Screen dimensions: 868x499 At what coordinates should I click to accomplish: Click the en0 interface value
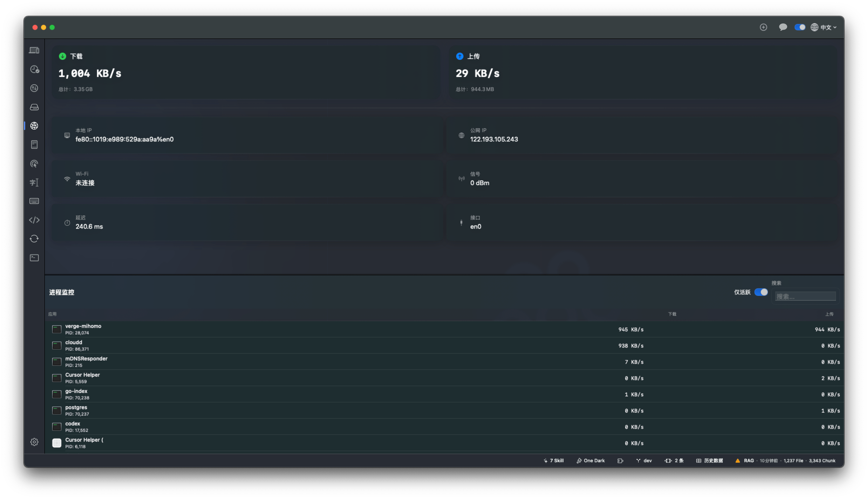point(475,227)
